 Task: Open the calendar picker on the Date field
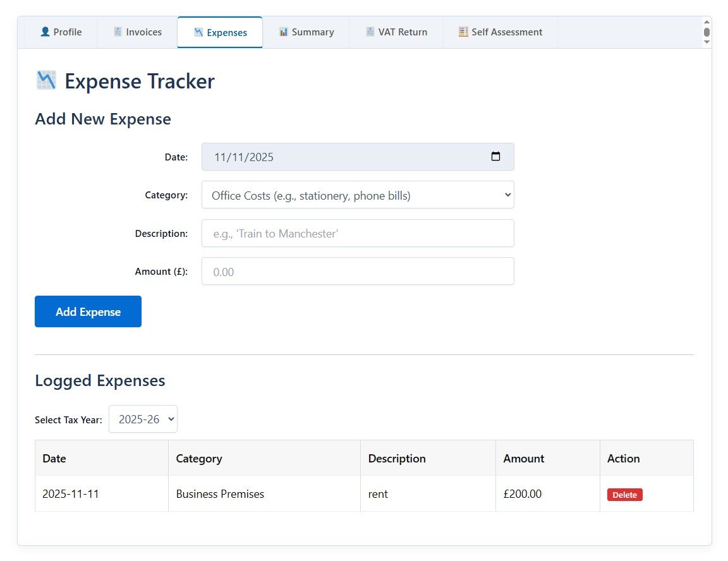coord(497,156)
